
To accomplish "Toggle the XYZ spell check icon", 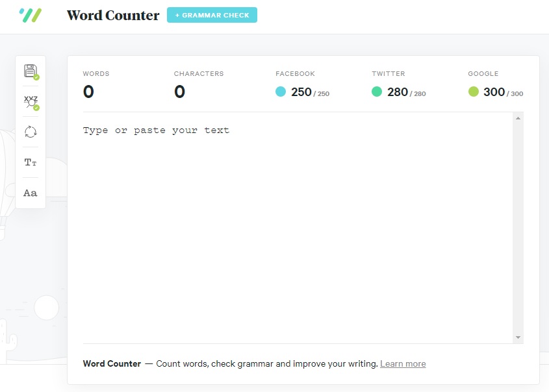I will [x=31, y=101].
